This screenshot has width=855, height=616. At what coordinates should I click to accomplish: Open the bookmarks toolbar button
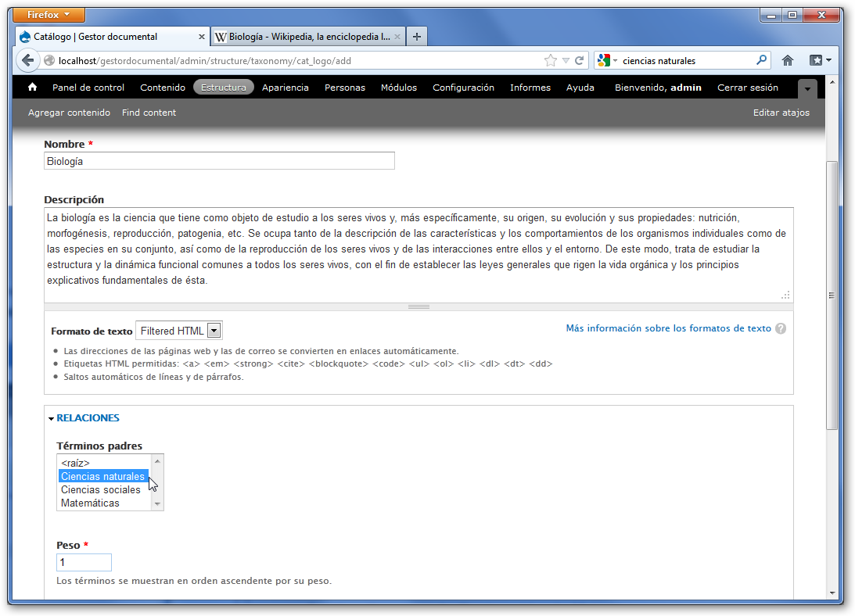(820, 60)
